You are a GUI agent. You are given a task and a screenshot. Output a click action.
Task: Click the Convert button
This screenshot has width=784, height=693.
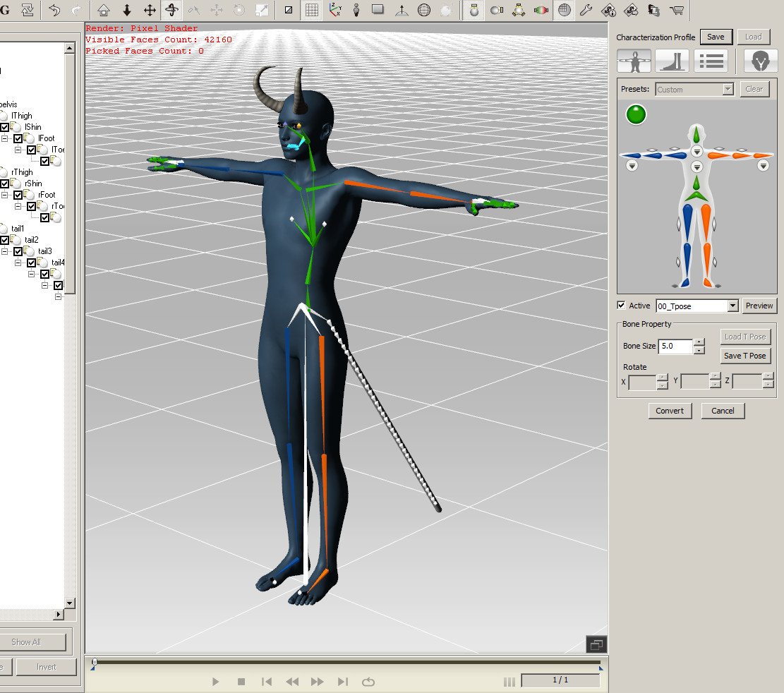click(x=670, y=411)
